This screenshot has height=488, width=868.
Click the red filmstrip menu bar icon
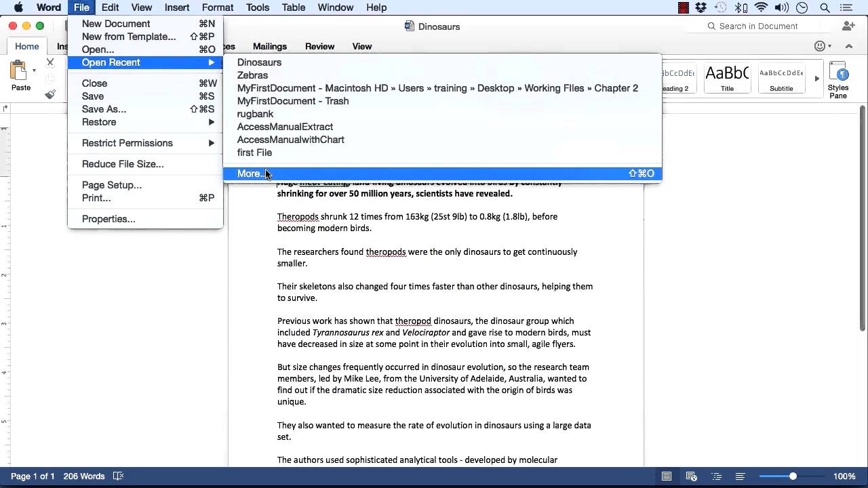pyautogui.click(x=683, y=7)
